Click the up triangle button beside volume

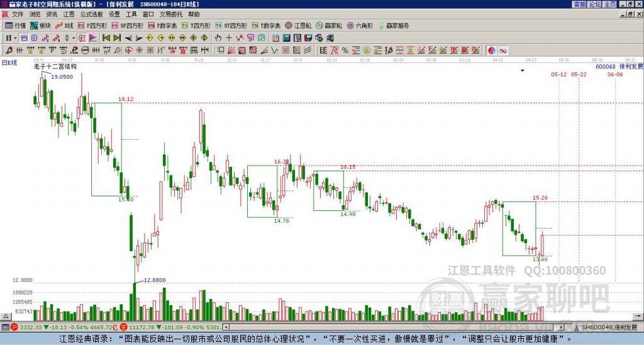(x=6, y=316)
